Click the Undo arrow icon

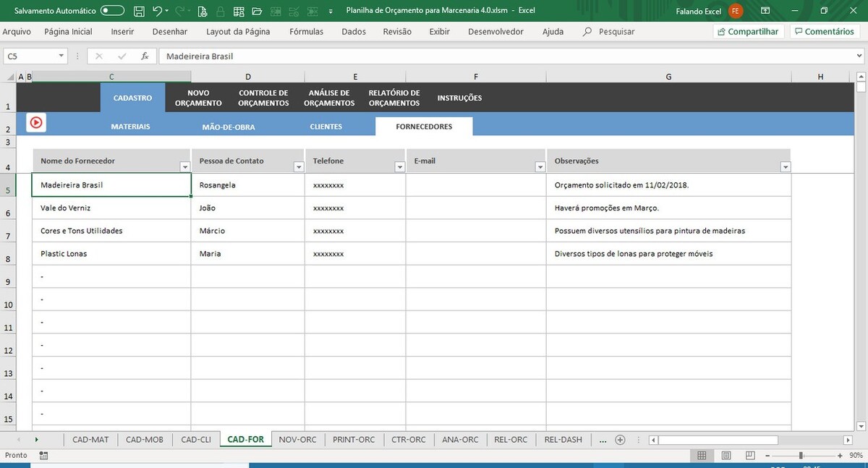click(157, 11)
